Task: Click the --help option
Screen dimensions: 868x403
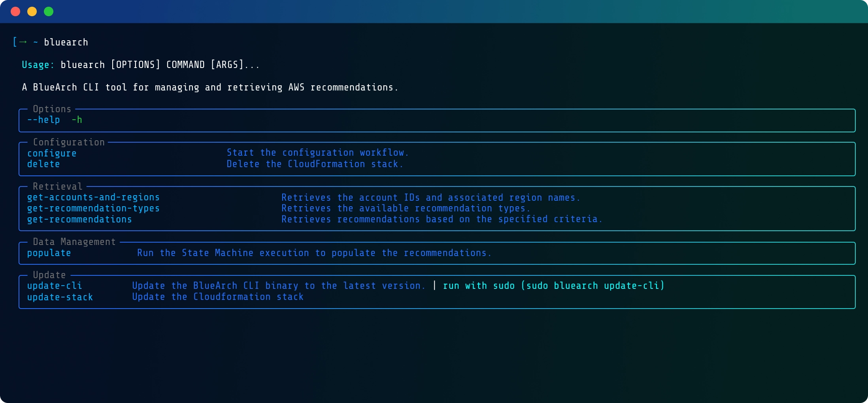Action: point(43,120)
